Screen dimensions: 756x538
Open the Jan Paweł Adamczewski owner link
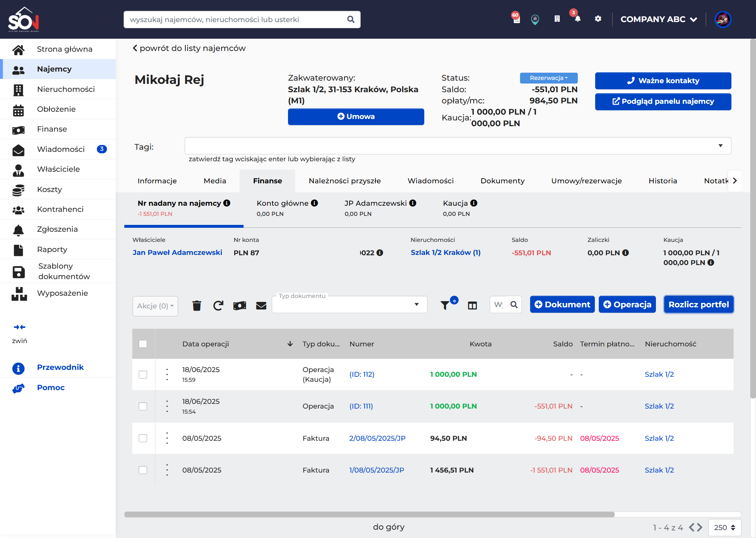[177, 252]
